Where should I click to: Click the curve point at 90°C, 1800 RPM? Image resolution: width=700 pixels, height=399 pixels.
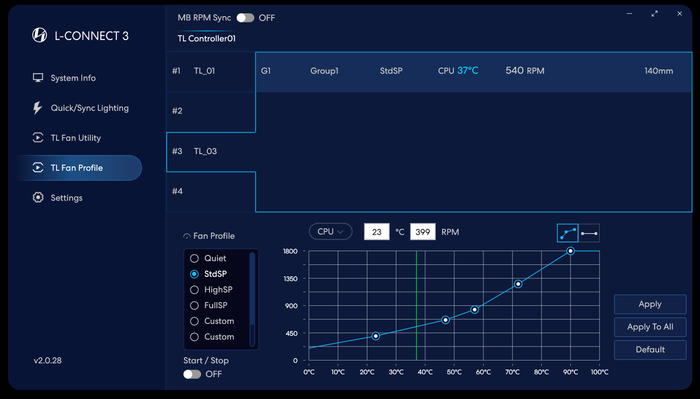pos(571,251)
